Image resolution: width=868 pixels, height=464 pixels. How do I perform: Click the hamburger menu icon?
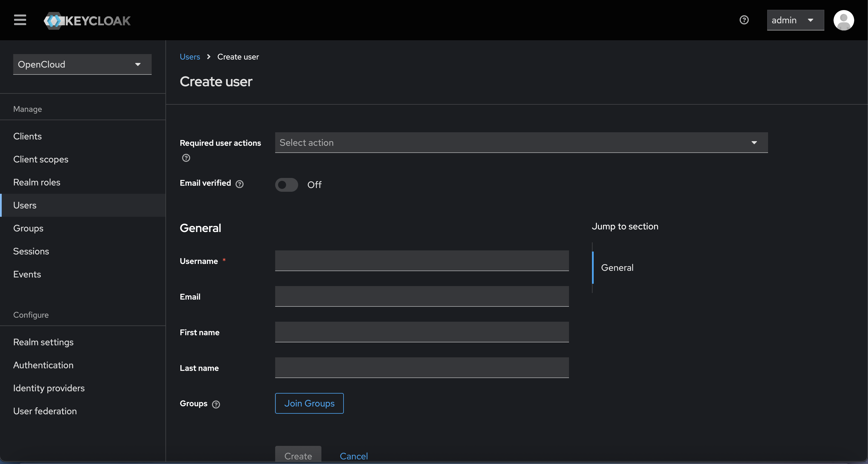coord(20,20)
